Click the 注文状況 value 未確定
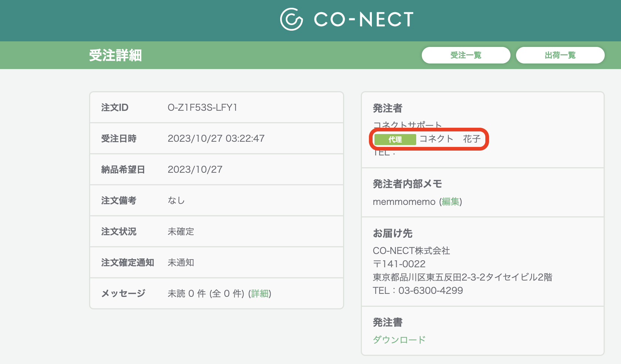This screenshot has height=364, width=621. click(181, 231)
